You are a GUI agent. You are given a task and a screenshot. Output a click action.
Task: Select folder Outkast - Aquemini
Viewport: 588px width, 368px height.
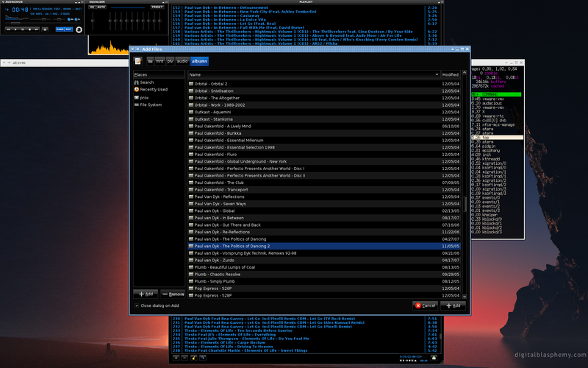coord(324,112)
